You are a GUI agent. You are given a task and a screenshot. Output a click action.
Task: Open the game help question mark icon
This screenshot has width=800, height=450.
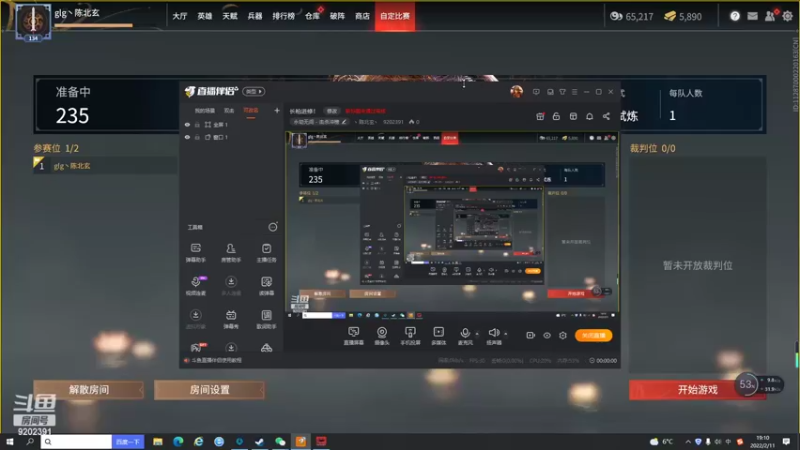click(735, 16)
